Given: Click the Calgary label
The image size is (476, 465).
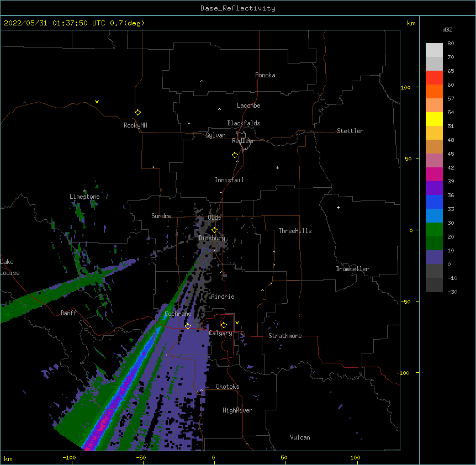Looking at the screenshot, I should 221,333.
